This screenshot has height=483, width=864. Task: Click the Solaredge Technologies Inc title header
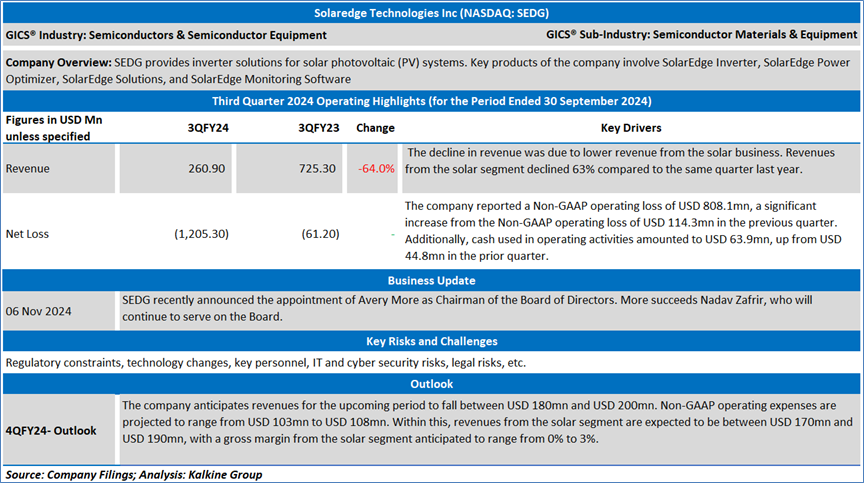tap(431, 13)
